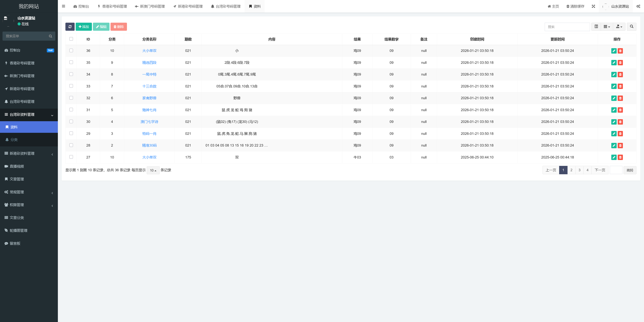Check the checkbox beside record 30
644x322 pixels.
[x=71, y=121]
